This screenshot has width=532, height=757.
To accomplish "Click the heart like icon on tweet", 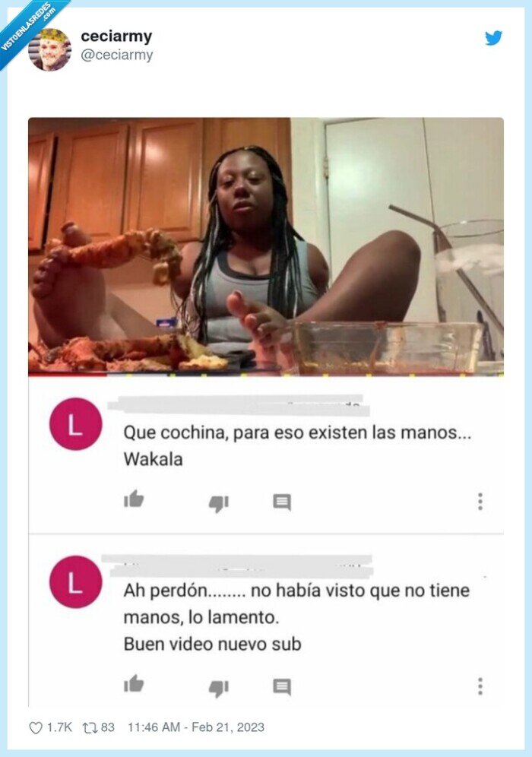I will tap(36, 727).
